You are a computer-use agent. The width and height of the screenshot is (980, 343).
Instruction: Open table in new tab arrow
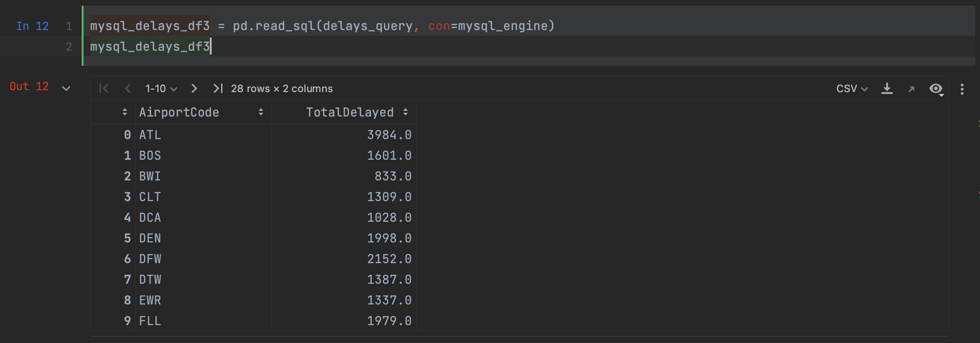point(911,89)
